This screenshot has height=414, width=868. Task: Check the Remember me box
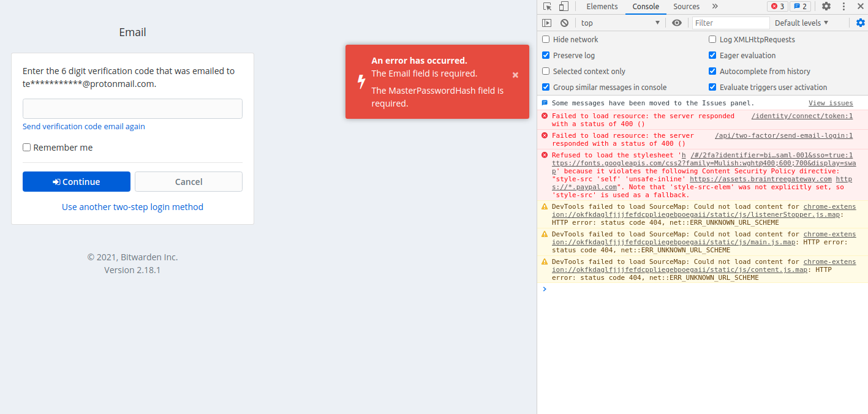coord(26,148)
